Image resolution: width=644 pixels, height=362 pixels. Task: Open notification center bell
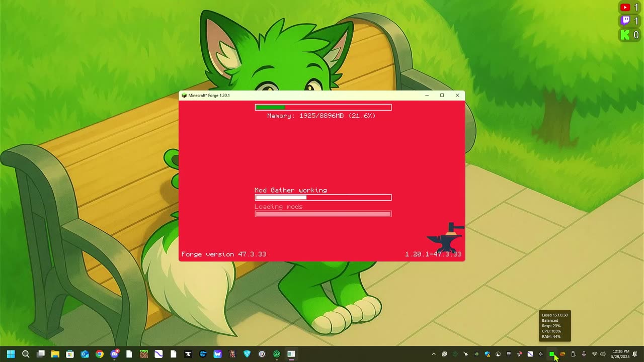635,354
